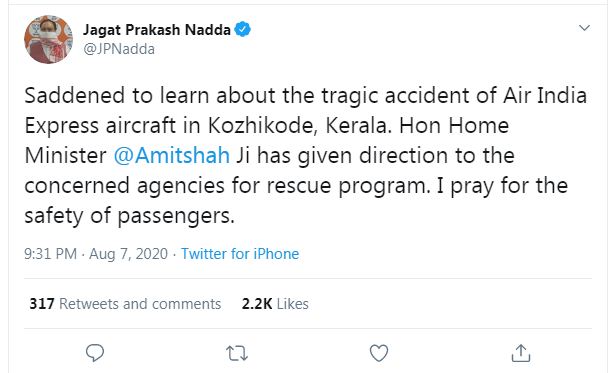This screenshot has width=613, height=373.
Task: Open the @JPNadda handle
Action: coord(119,49)
